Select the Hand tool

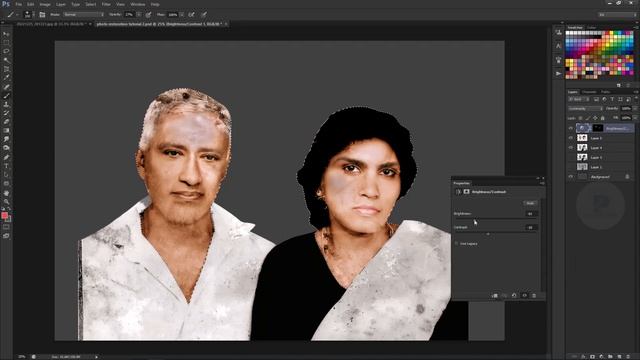coord(6,193)
